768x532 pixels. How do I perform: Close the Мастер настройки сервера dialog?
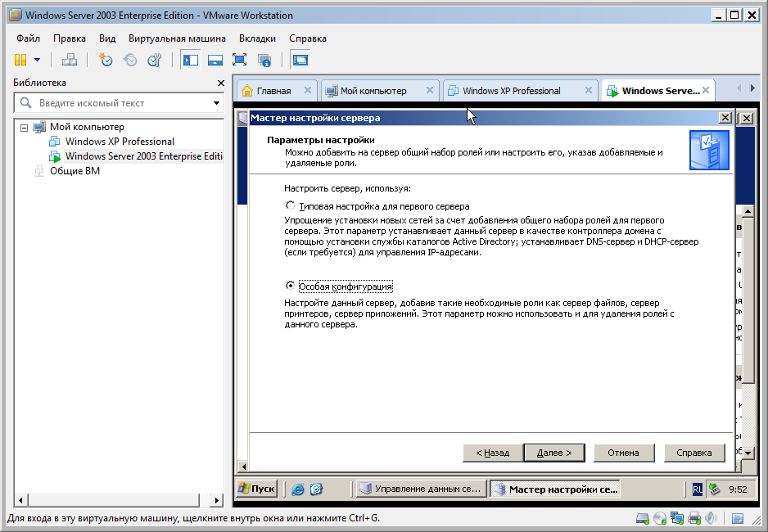[x=725, y=118]
